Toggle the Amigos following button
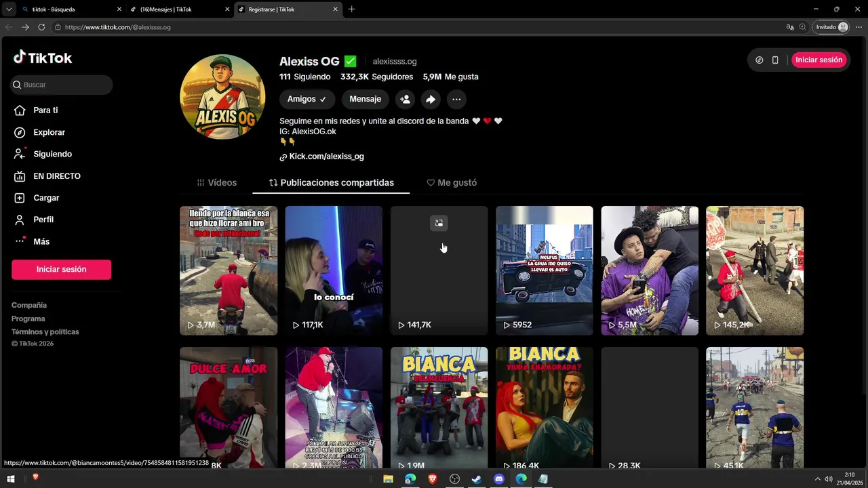Viewport: 868px width, 488px height. click(307, 99)
